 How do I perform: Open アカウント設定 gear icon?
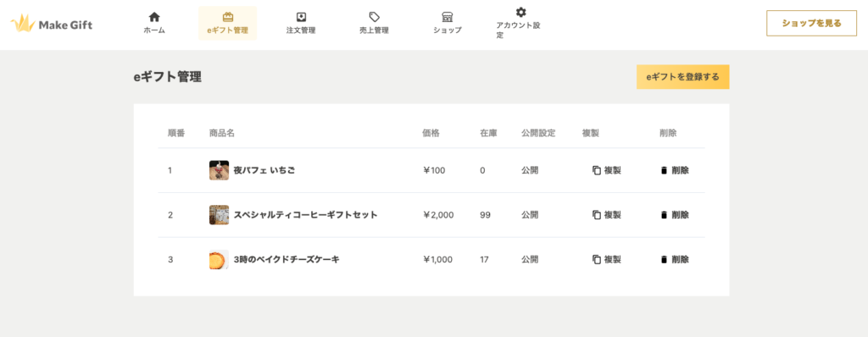pos(520,12)
